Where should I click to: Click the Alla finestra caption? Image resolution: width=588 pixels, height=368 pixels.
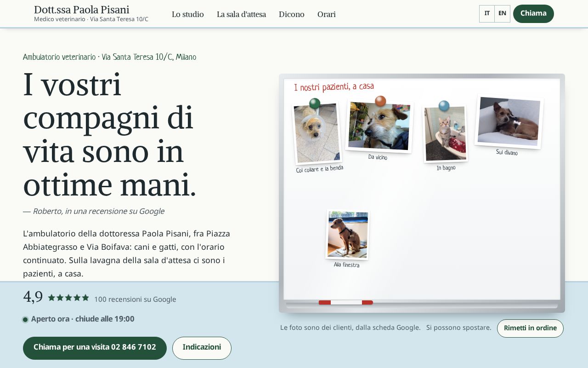pyautogui.click(x=347, y=265)
